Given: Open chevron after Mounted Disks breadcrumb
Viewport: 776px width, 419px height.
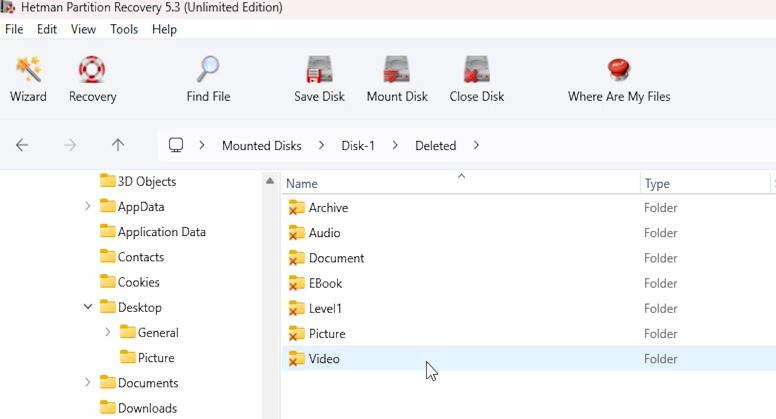Looking at the screenshot, I should pyautogui.click(x=321, y=145).
